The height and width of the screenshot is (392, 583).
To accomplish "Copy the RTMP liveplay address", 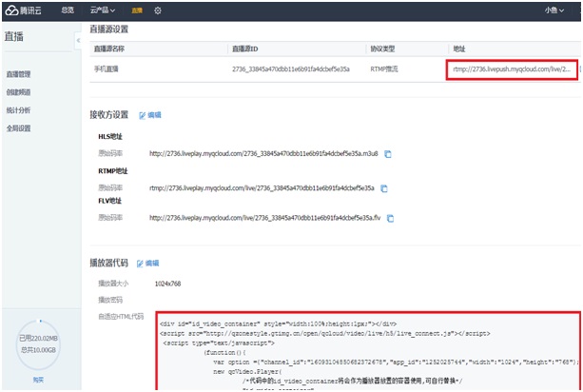I will pos(384,188).
